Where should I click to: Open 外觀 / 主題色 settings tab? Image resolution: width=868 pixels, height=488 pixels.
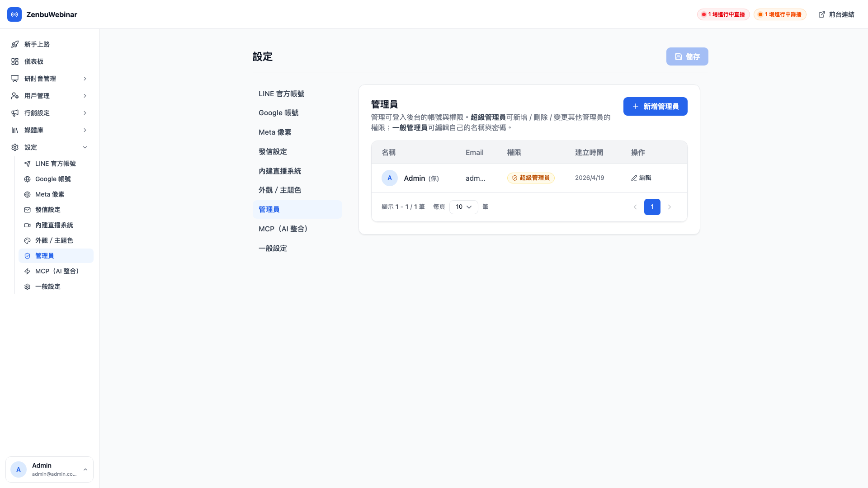(x=297, y=190)
